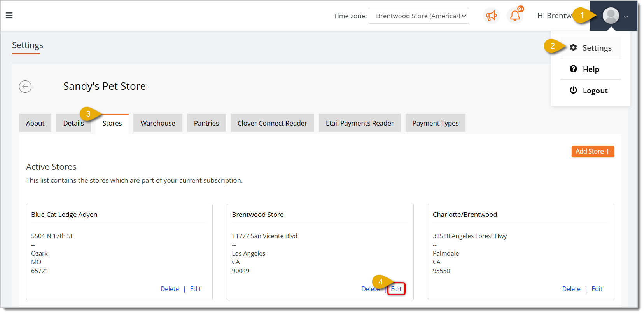Edit the Charlotte/Brentwood store

[597, 289]
